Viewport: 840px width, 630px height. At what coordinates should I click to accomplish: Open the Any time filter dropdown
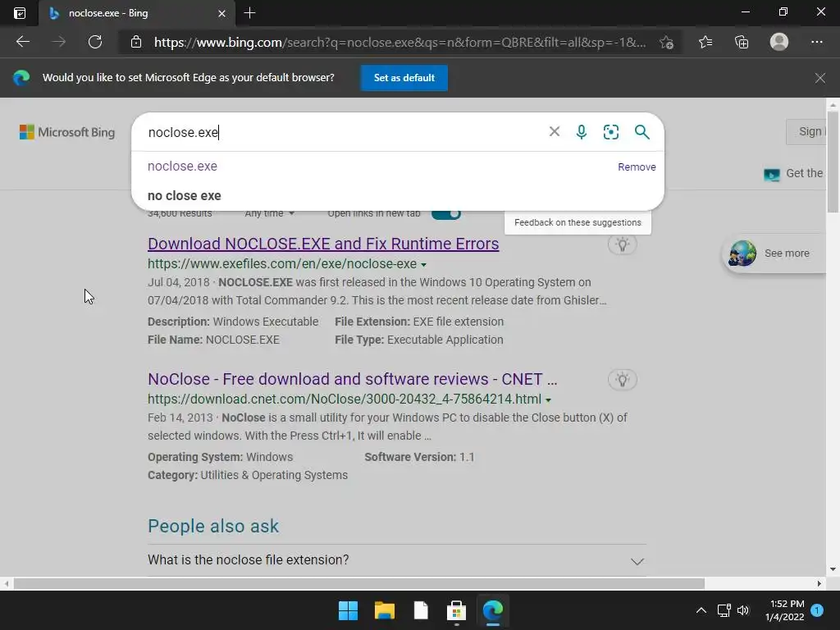pos(269,213)
